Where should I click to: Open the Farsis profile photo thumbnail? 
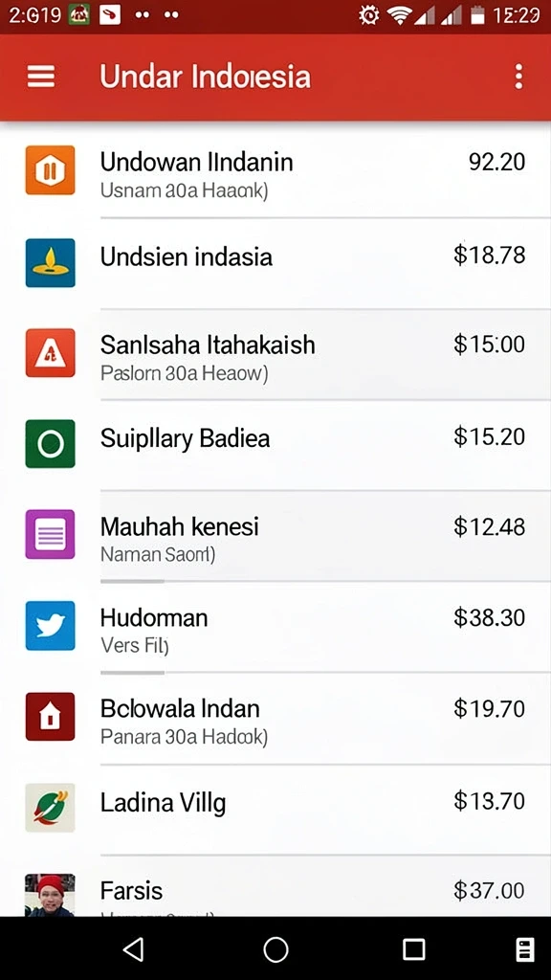point(50,895)
